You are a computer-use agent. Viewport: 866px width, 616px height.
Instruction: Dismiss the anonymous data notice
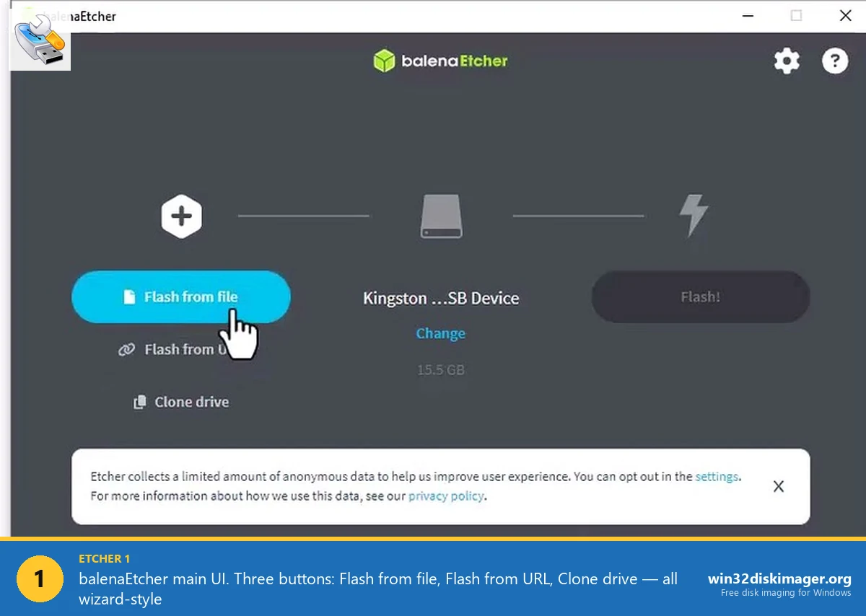[778, 486]
